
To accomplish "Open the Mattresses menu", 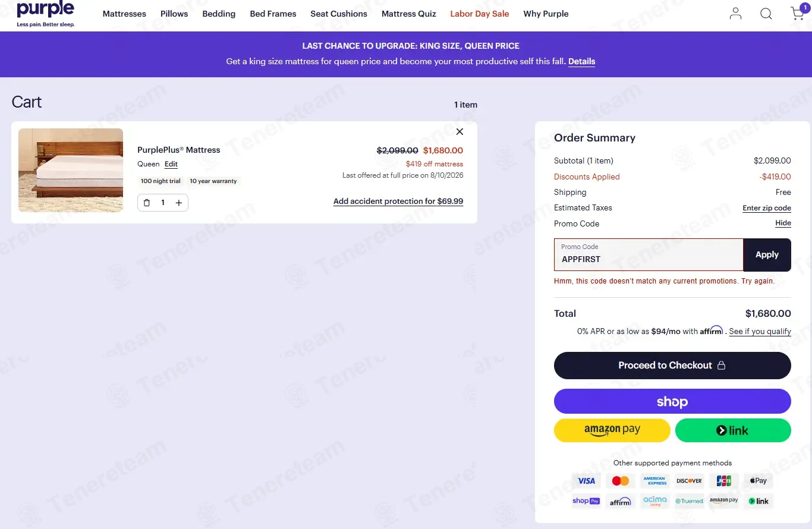I will click(x=124, y=14).
